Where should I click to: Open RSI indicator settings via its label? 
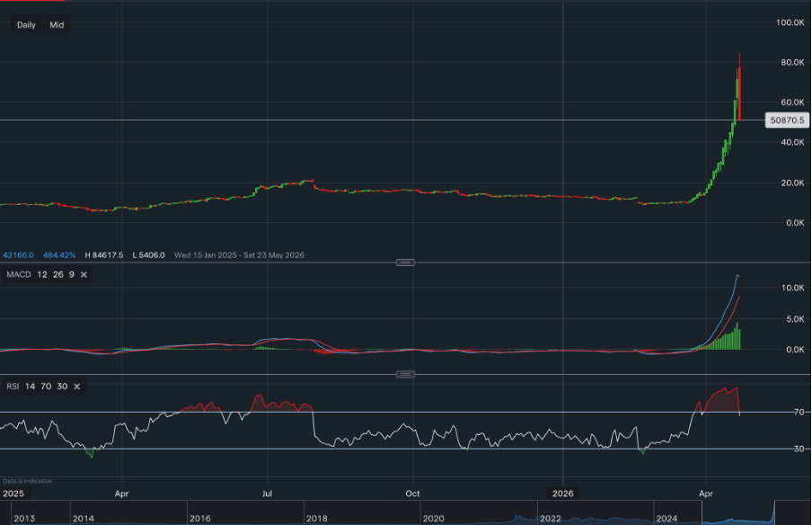14,387
